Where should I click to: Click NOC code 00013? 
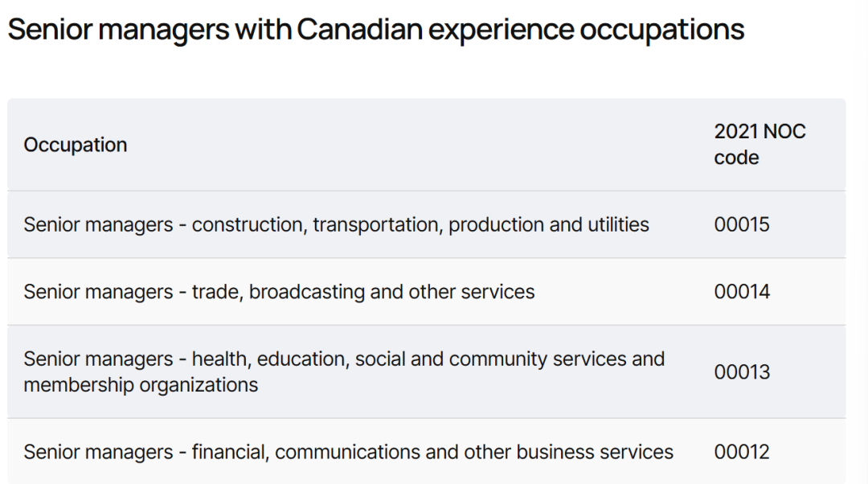click(742, 371)
